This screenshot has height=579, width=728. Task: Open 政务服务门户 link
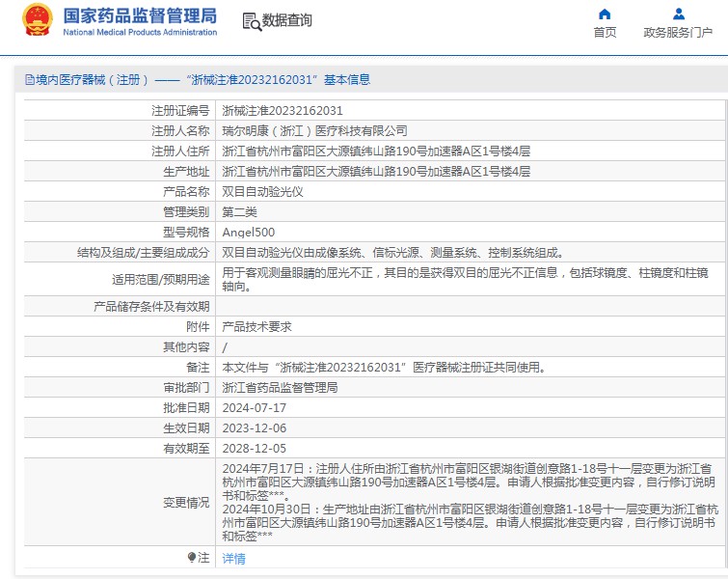[678, 33]
